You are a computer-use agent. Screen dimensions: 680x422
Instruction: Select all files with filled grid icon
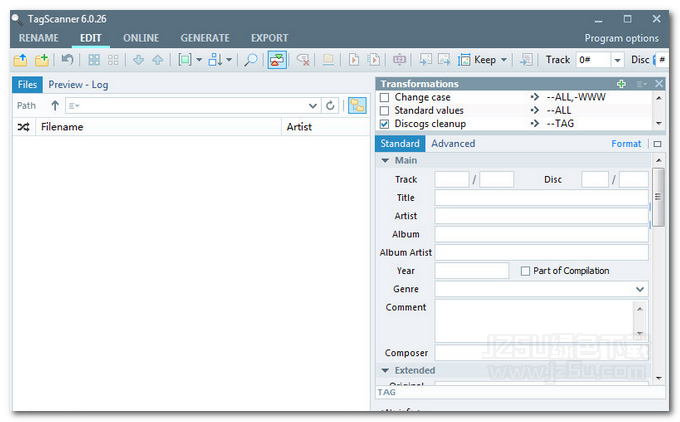click(94, 60)
